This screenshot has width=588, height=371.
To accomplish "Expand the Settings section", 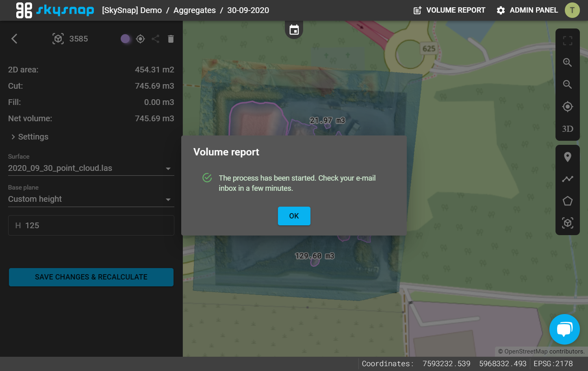I will click(30, 137).
